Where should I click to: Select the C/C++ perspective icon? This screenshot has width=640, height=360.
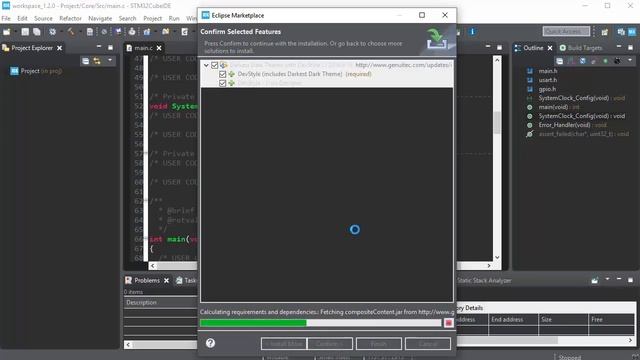pyautogui.click(x=621, y=31)
